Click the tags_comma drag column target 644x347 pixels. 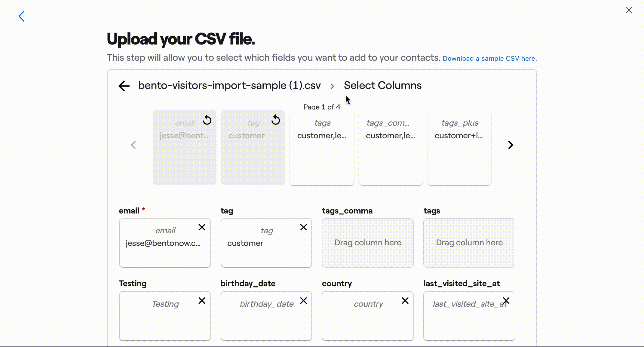(x=368, y=242)
